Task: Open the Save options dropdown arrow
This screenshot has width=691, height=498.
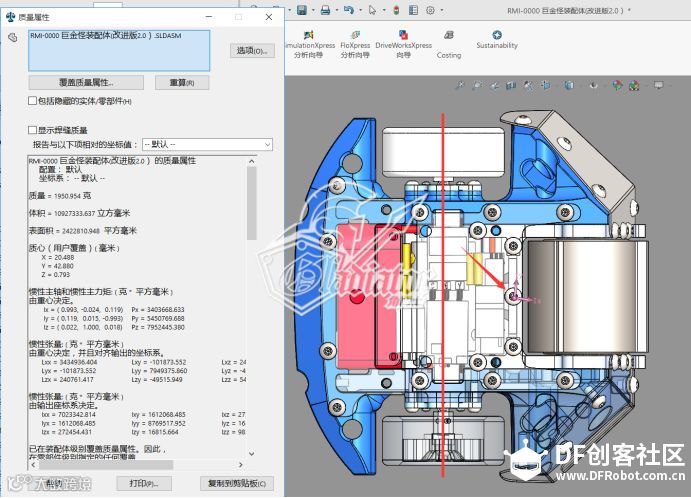Action: (x=312, y=10)
